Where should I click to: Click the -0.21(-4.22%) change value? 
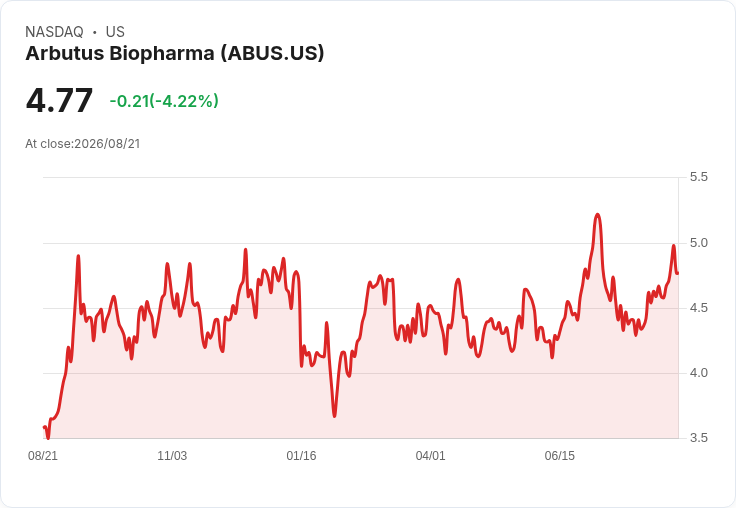[164, 101]
